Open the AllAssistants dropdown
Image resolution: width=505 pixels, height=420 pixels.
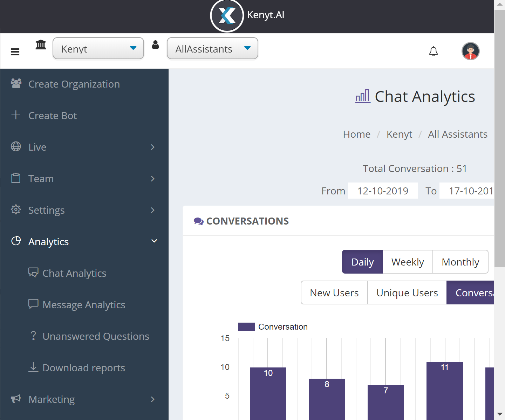coord(212,48)
